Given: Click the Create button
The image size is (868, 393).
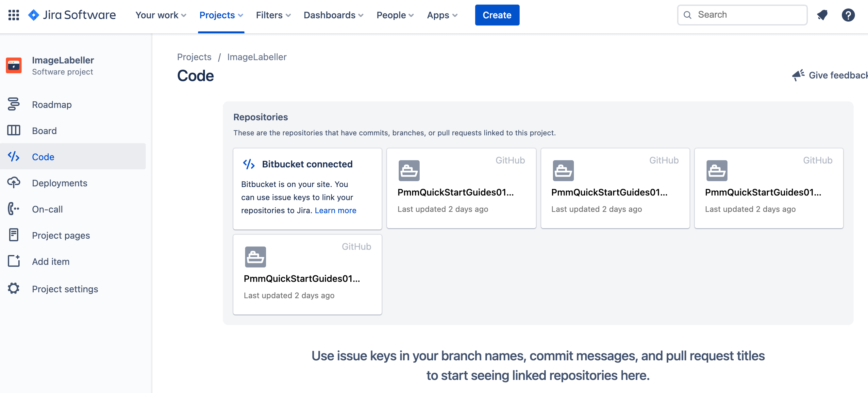Looking at the screenshot, I should point(497,15).
